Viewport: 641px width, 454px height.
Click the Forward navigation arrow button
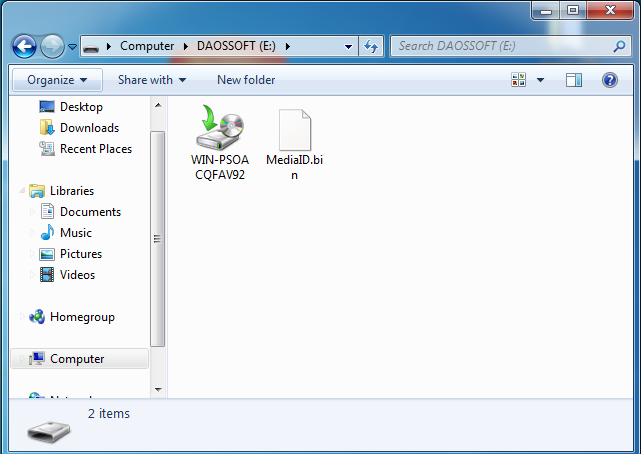point(52,46)
